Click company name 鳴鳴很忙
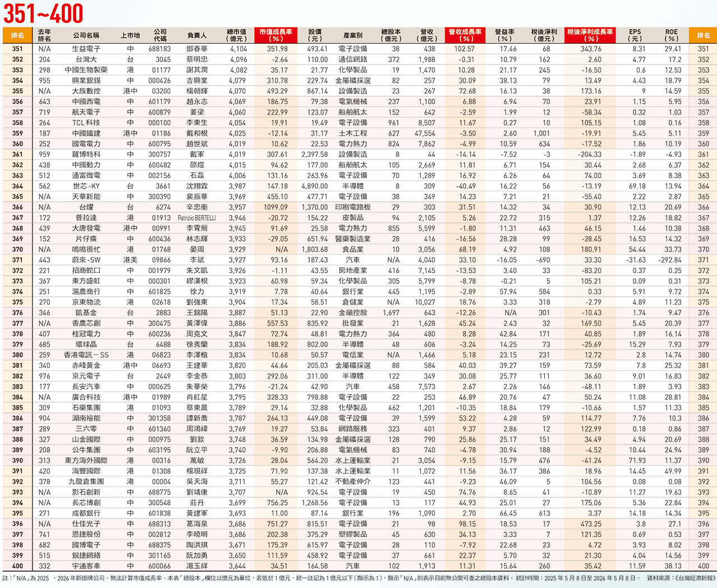This screenshot has width=717, height=588. (86, 249)
